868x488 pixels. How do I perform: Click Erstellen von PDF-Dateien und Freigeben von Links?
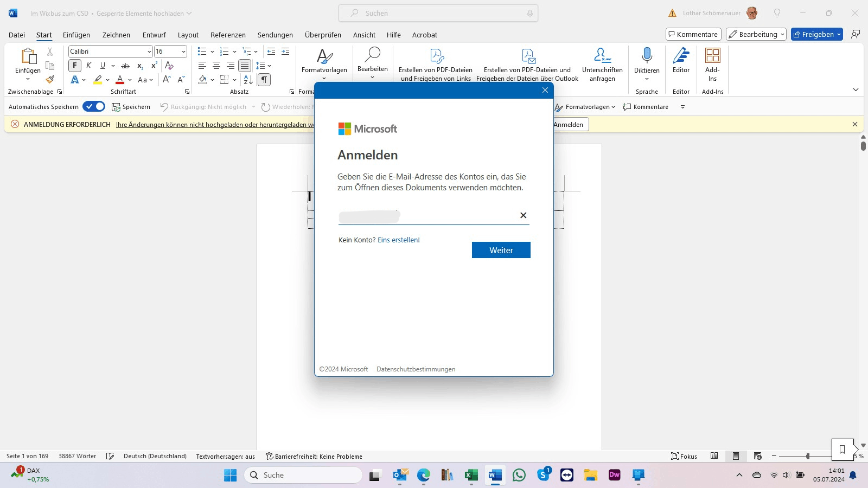point(436,65)
